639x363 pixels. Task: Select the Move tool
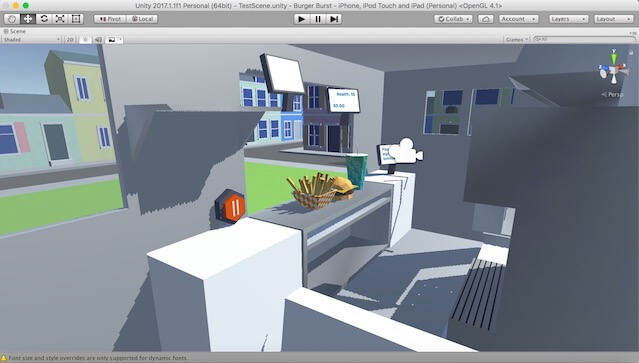click(x=28, y=19)
